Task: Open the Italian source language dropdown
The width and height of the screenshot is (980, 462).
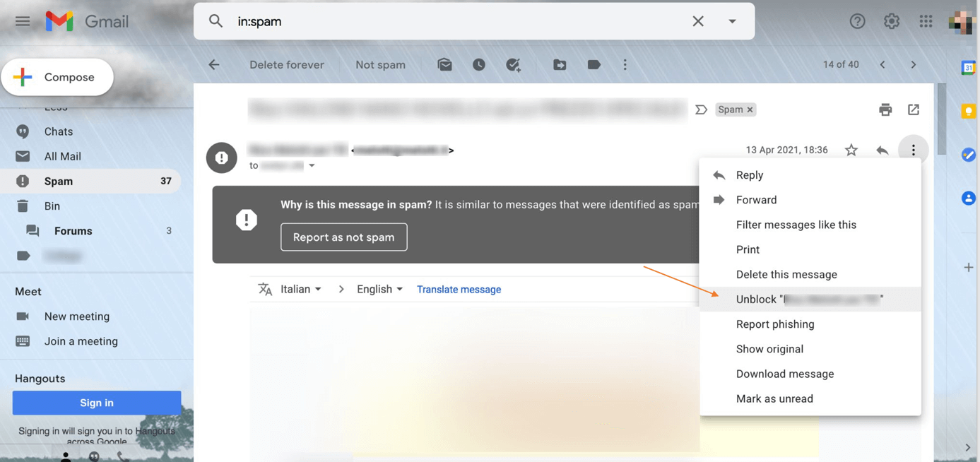Action: [x=301, y=289]
